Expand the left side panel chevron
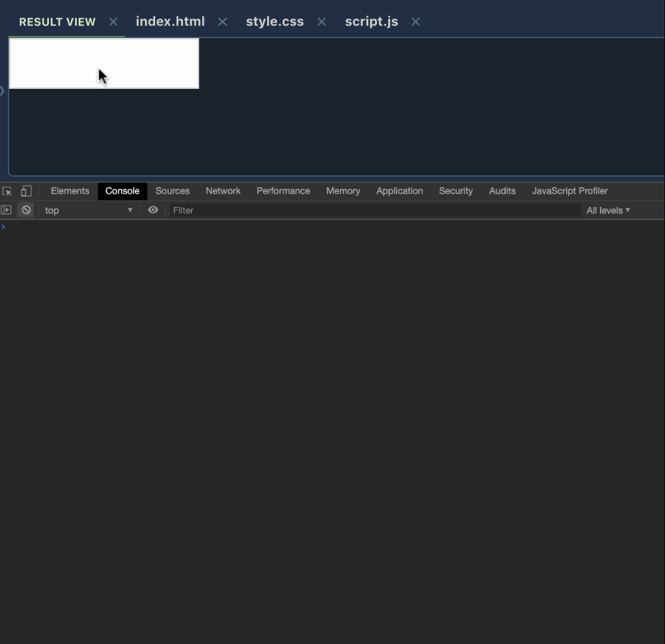 tap(2, 91)
